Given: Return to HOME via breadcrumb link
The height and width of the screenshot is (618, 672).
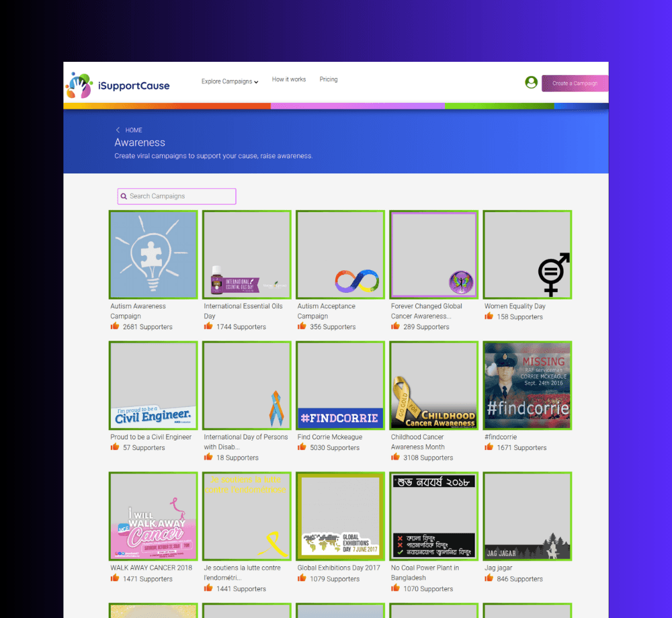Looking at the screenshot, I should (134, 130).
